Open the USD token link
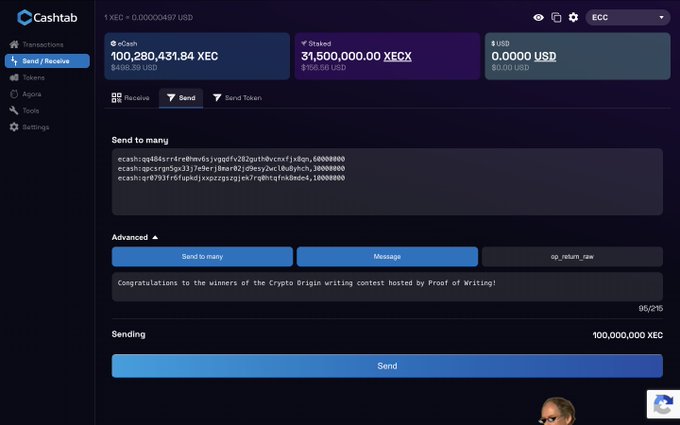 pyautogui.click(x=545, y=56)
